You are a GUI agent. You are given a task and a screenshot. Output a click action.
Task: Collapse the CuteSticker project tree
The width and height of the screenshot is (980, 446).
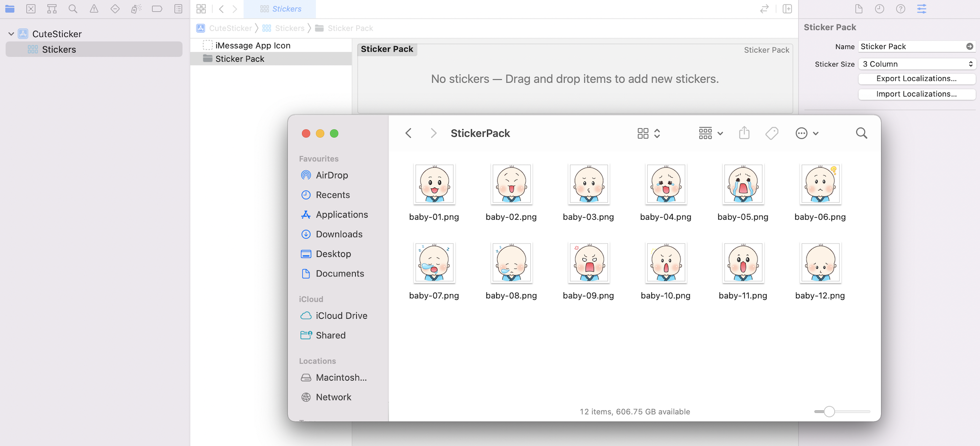11,34
